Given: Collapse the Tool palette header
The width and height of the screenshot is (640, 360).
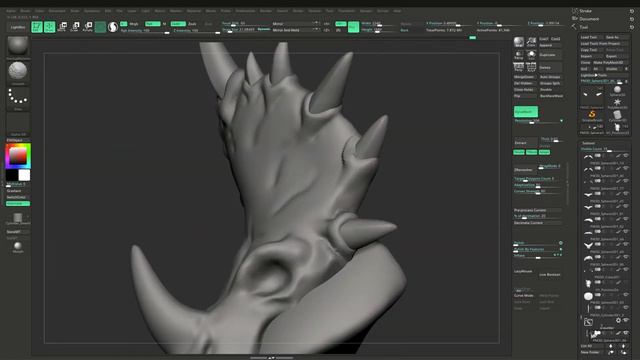Looking at the screenshot, I should [x=584, y=27].
